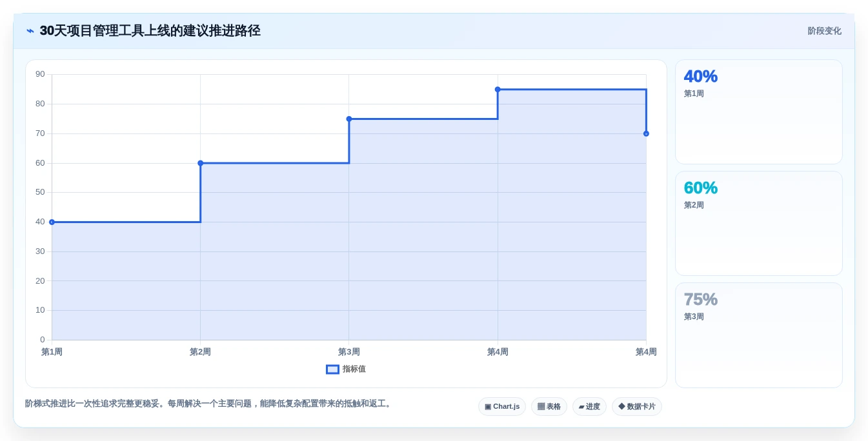Click the 40% value in first card
This screenshot has height=441, width=868.
(701, 76)
